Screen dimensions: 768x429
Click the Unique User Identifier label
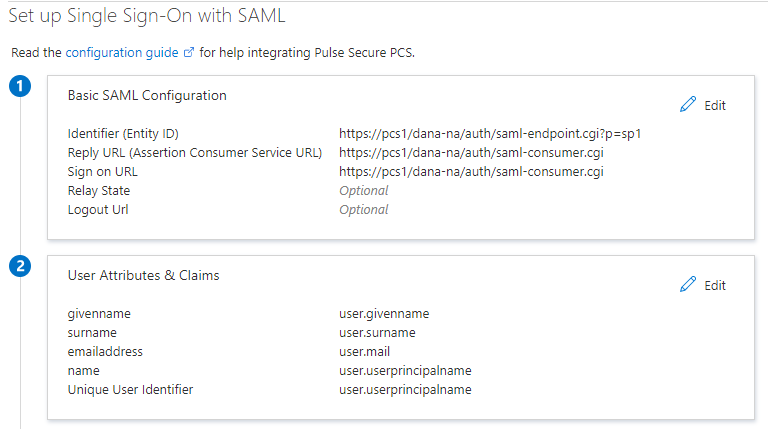(130, 389)
